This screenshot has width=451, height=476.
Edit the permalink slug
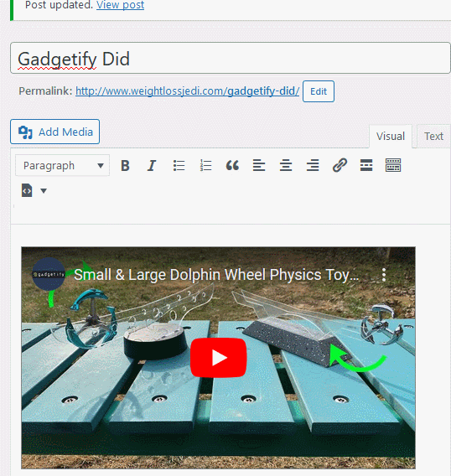coord(319,91)
